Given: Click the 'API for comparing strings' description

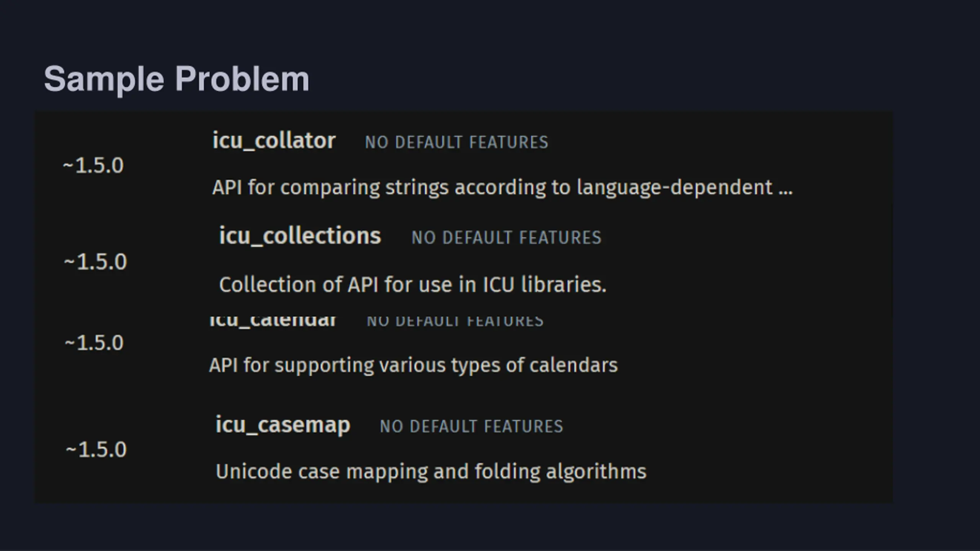Looking at the screenshot, I should click(x=502, y=188).
